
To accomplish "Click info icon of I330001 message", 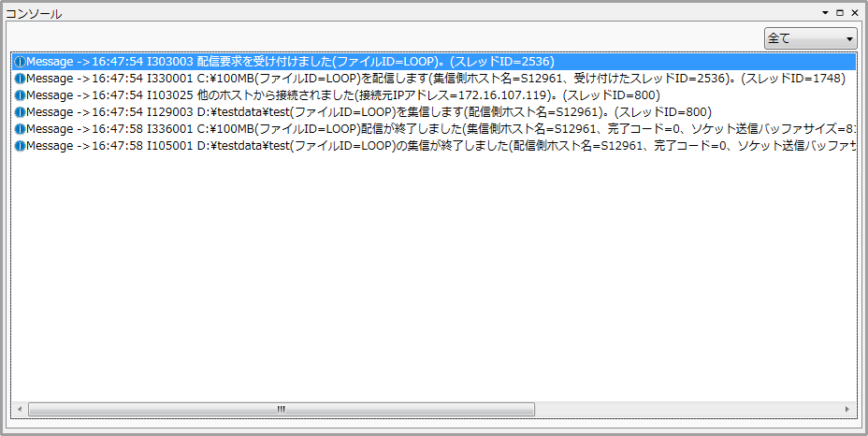I will tap(20, 79).
